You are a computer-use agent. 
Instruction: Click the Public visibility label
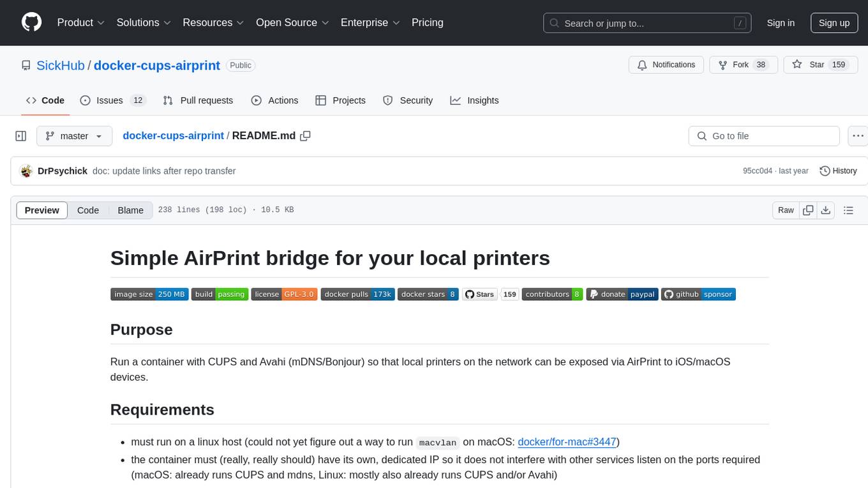(x=241, y=65)
